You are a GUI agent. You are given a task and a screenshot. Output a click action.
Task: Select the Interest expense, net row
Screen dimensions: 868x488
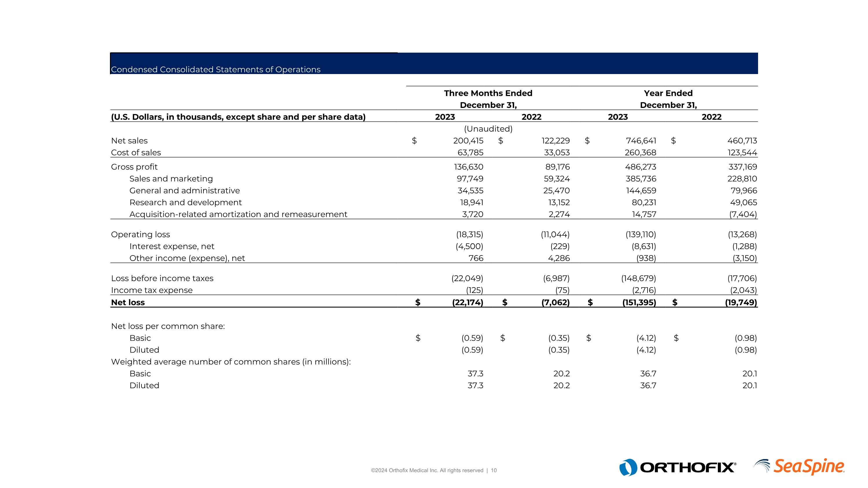172,246
